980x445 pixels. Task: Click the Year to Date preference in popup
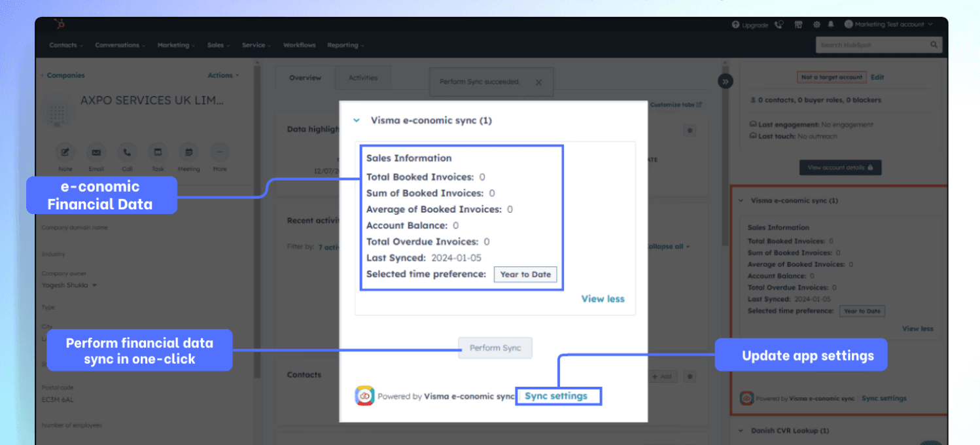pos(525,274)
